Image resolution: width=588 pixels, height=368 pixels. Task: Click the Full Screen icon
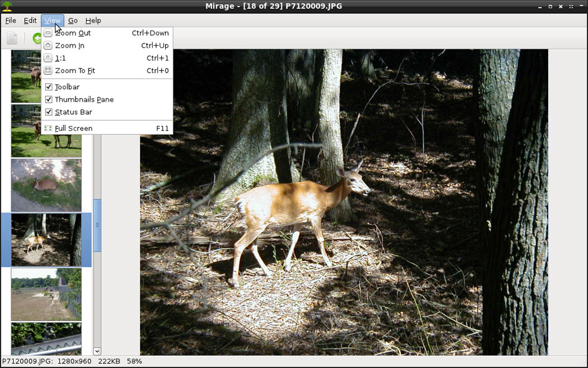click(48, 128)
